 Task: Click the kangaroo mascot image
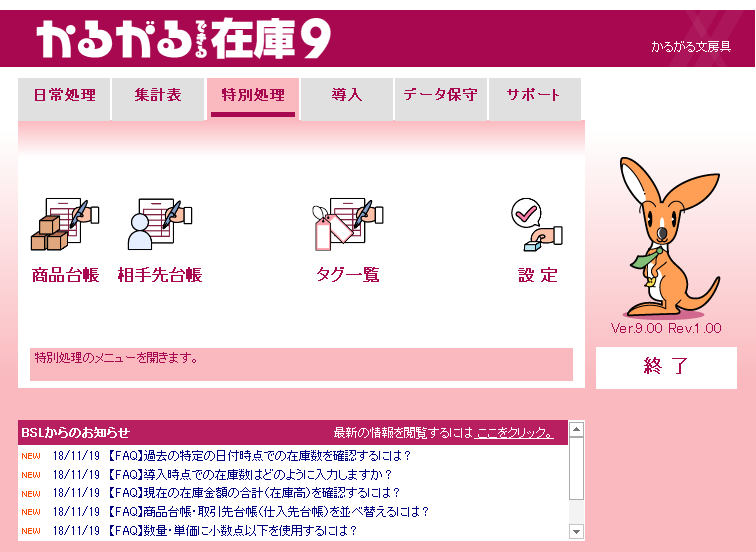[670, 236]
